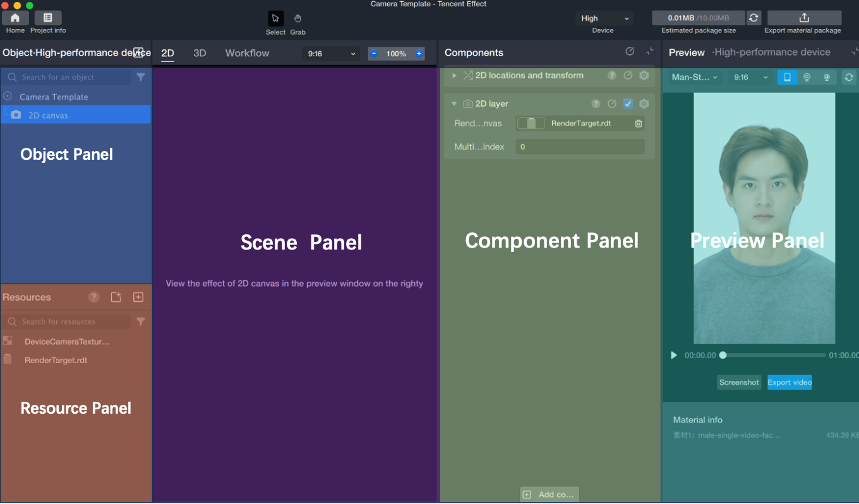This screenshot has width=859, height=504.
Task: Click the Export material package button
Action: point(803,18)
